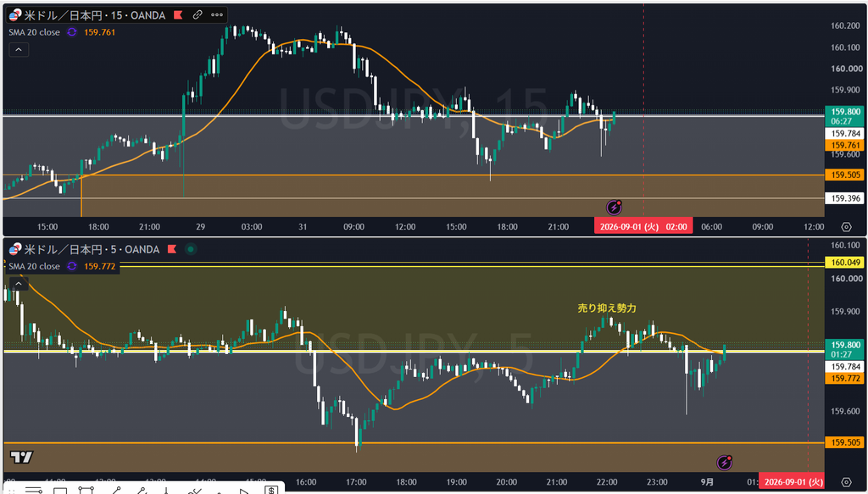Click the TradingView logo in the bottom chart
The width and height of the screenshot is (868, 494).
[21, 457]
